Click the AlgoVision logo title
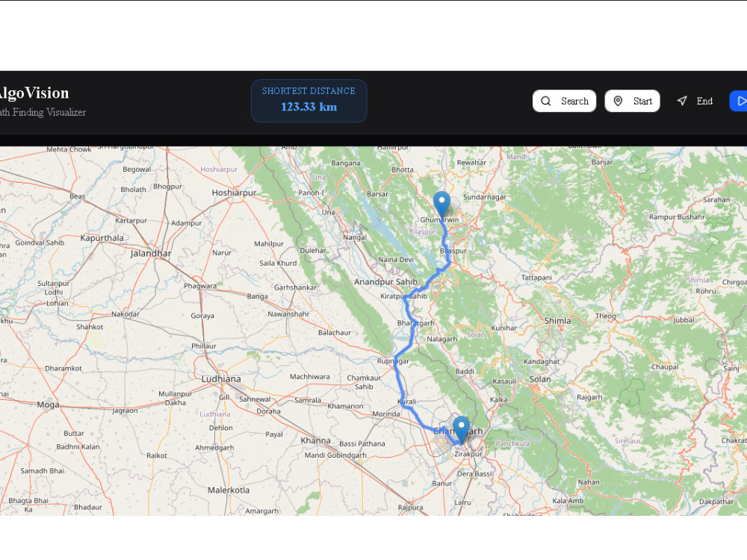Image resolution: width=747 pixels, height=560 pixels. [x=34, y=93]
